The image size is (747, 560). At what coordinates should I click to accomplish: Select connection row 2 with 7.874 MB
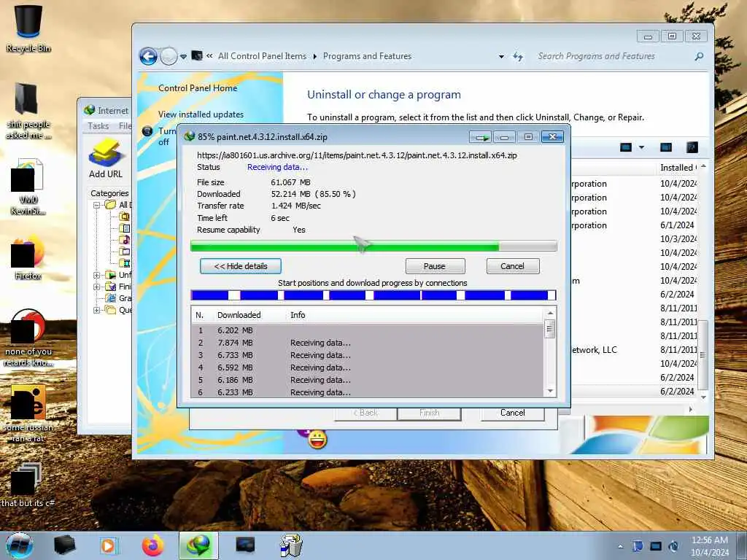(367, 343)
